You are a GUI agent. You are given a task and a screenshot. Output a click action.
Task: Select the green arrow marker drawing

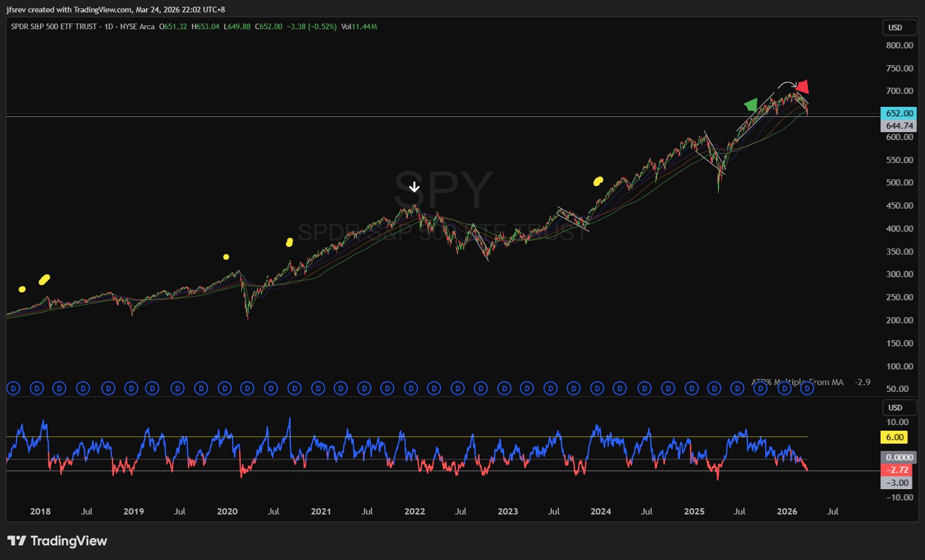tap(751, 105)
